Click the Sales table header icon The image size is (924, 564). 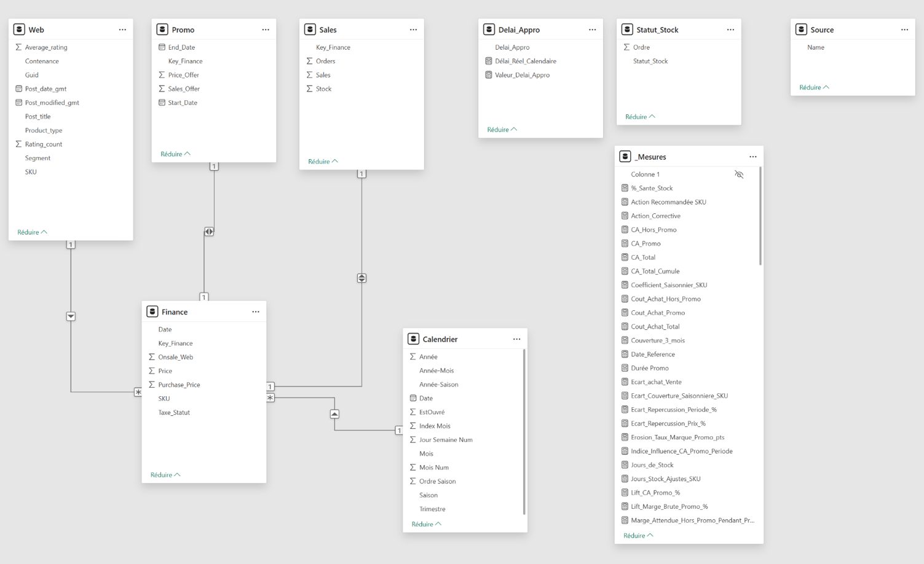coord(310,29)
